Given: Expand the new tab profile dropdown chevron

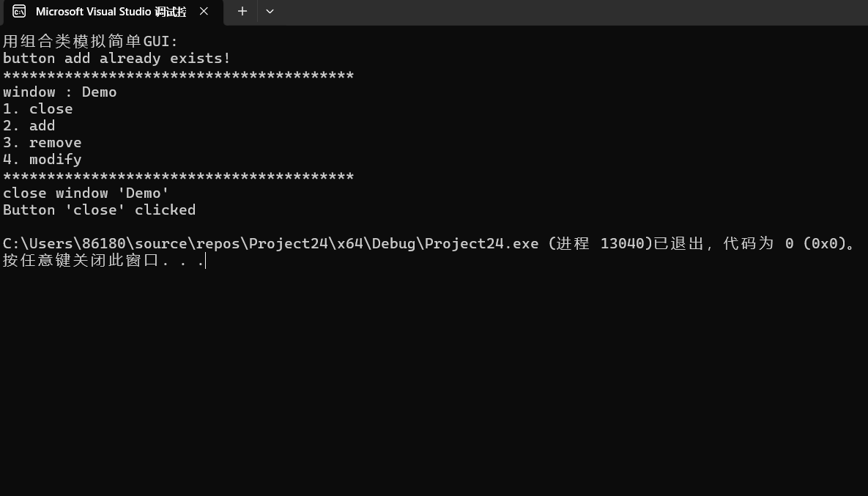Looking at the screenshot, I should tap(270, 12).
